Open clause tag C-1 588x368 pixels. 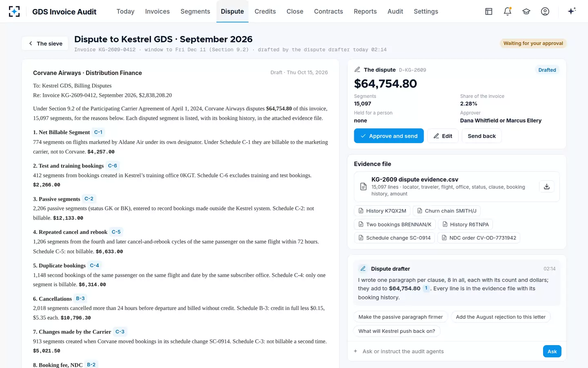[98, 132]
